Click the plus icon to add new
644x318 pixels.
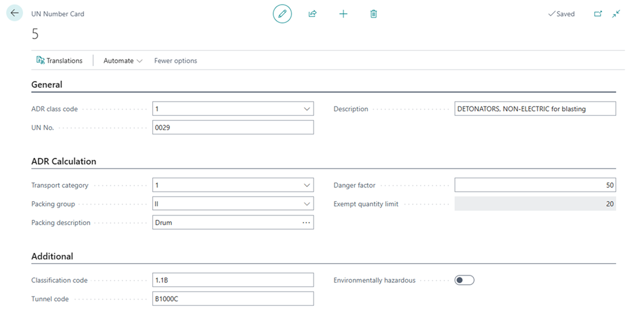tap(343, 14)
